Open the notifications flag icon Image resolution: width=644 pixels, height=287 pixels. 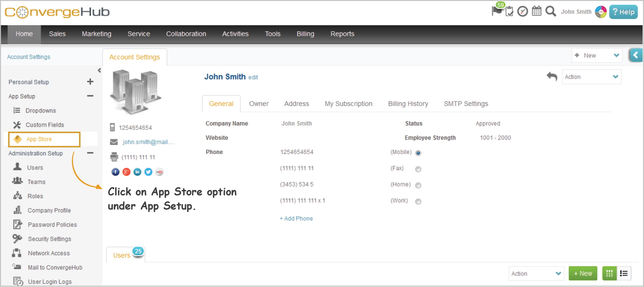(497, 10)
